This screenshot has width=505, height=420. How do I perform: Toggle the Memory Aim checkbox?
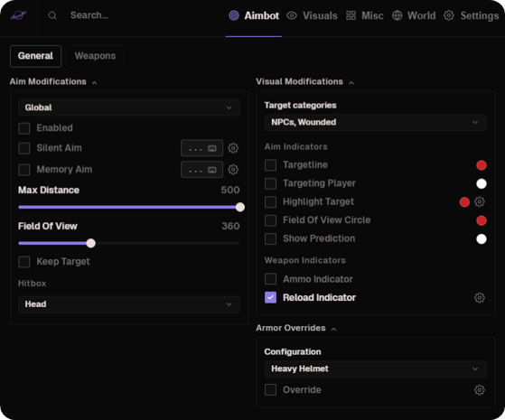pos(24,170)
